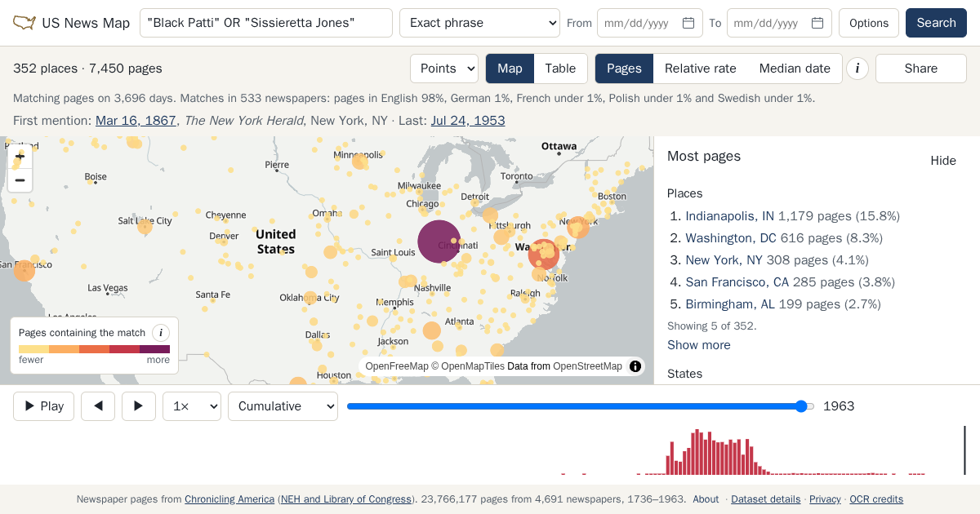
Task: Open the legend info icon
Action: pyautogui.click(x=161, y=333)
